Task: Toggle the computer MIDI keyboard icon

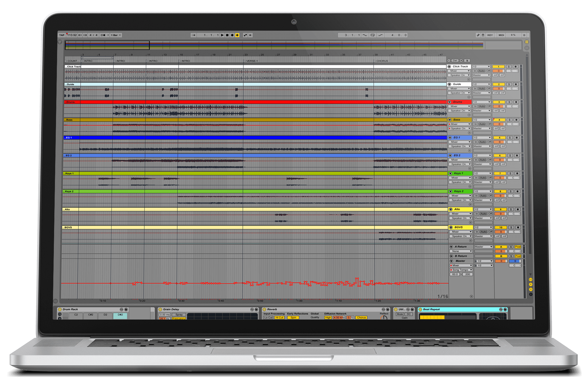Action: click(483, 35)
